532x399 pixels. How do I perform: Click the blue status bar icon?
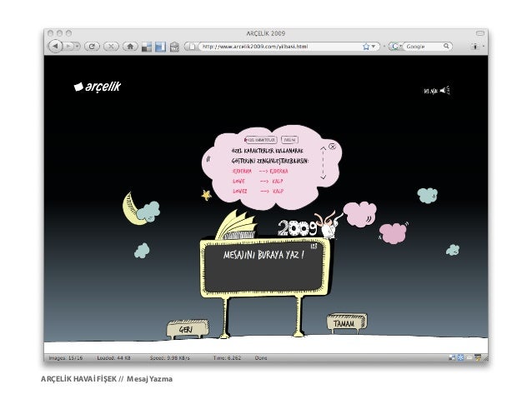pos(461,357)
